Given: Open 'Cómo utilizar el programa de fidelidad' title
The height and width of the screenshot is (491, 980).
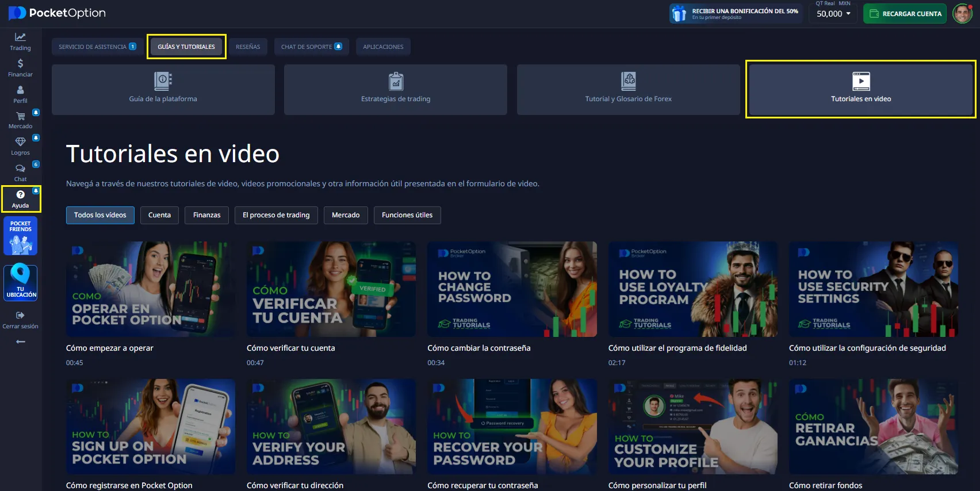Looking at the screenshot, I should click(677, 348).
